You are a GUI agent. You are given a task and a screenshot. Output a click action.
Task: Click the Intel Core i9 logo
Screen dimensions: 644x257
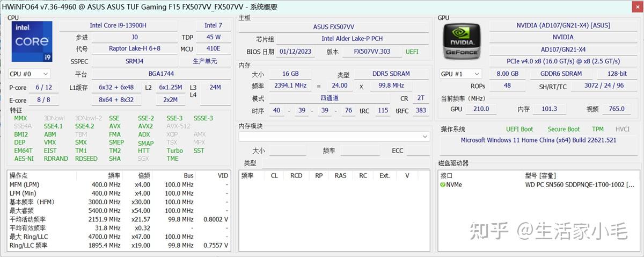[32, 41]
